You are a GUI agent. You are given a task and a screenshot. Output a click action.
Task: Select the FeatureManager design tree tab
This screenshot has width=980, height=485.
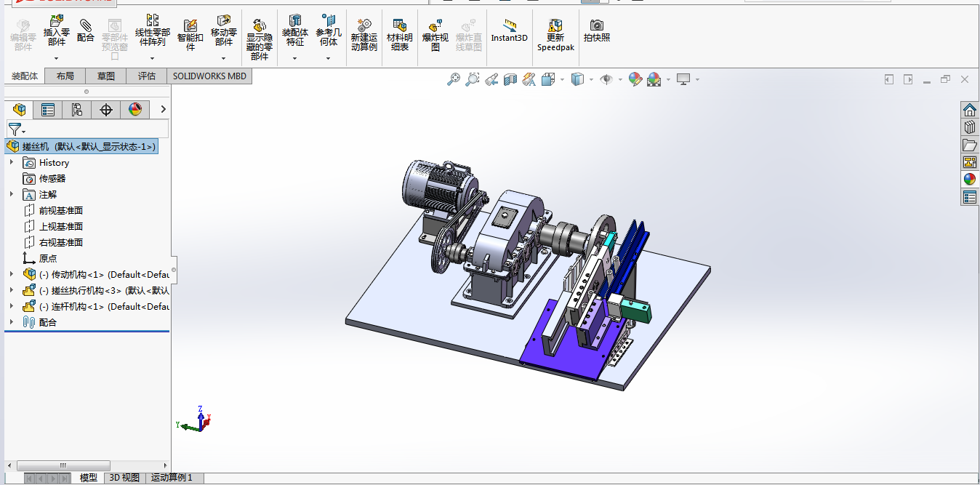[x=20, y=110]
